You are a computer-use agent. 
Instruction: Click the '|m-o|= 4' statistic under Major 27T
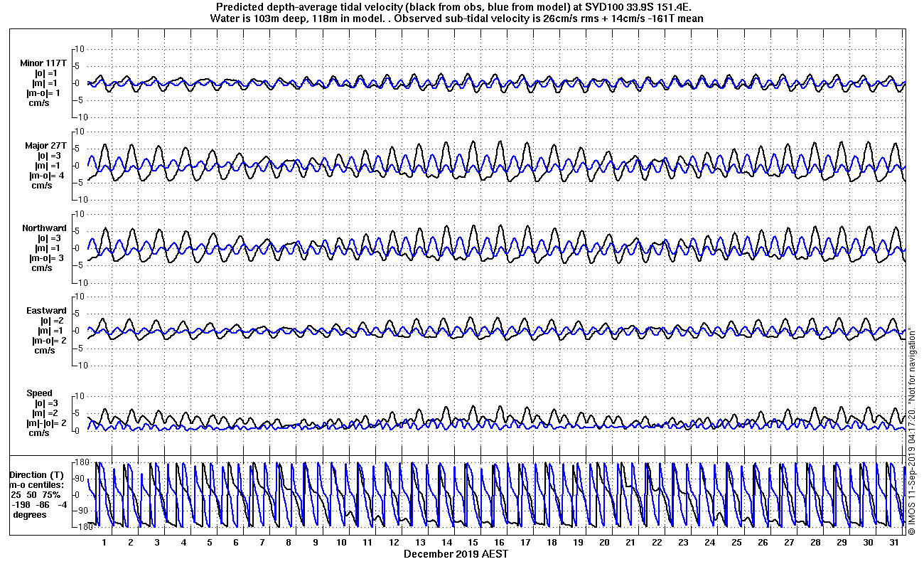tap(46, 176)
